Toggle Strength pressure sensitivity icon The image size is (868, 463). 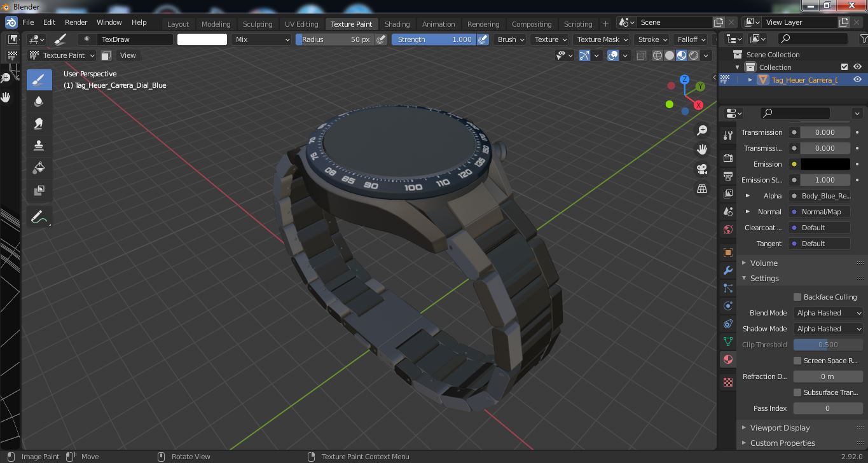[x=483, y=39]
